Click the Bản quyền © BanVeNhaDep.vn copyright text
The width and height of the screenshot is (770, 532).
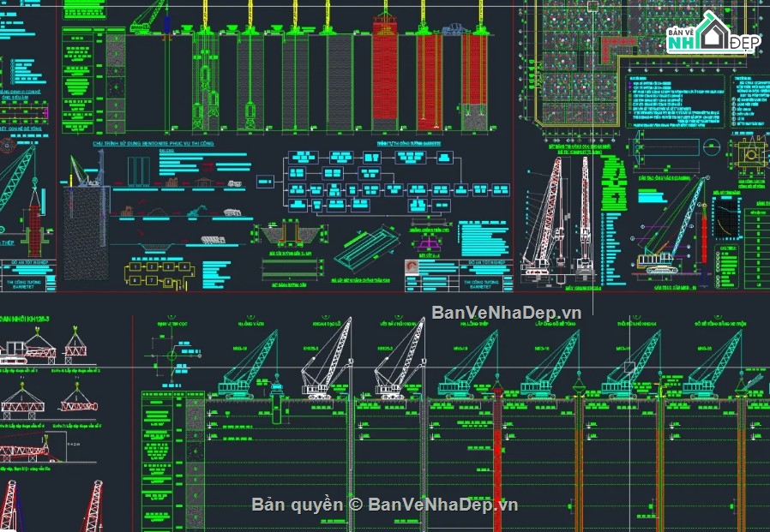point(384,504)
